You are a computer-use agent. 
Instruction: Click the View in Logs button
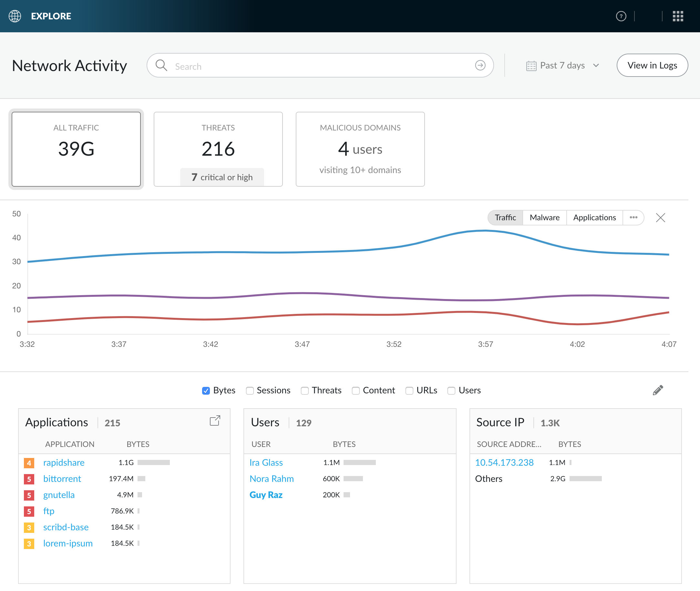point(652,65)
